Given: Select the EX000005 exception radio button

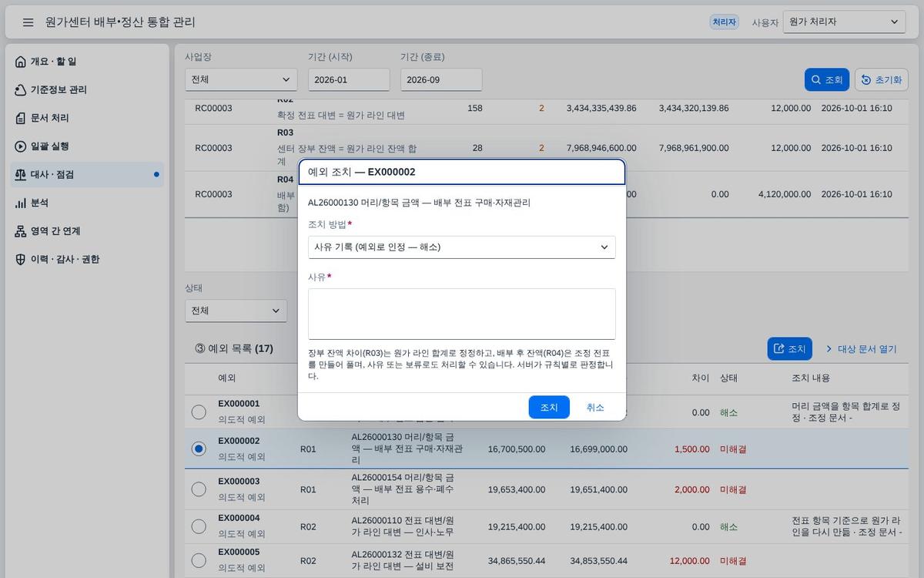Looking at the screenshot, I should click(x=199, y=560).
